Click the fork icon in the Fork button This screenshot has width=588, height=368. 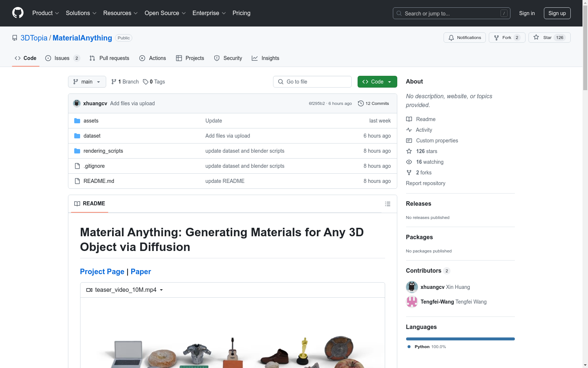pos(496,38)
